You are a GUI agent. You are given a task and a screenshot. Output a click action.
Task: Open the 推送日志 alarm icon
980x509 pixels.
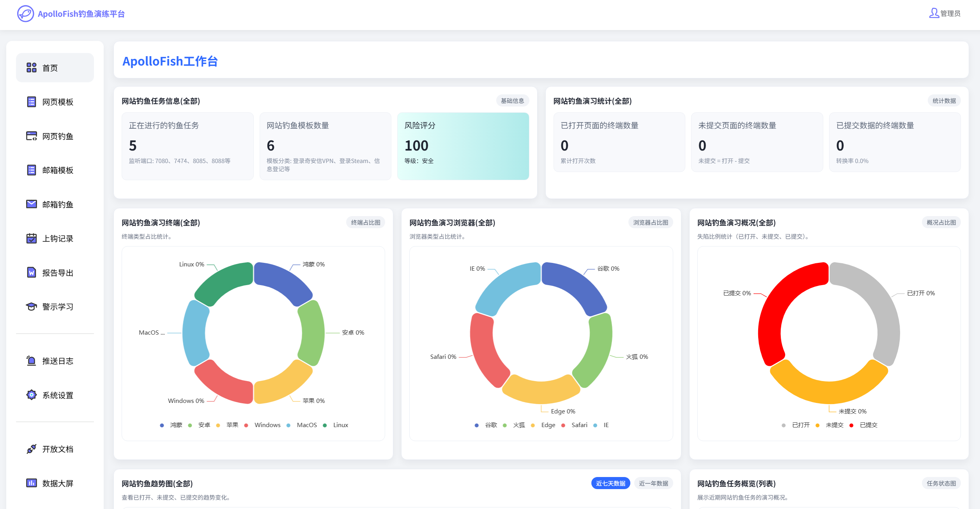[x=32, y=361]
